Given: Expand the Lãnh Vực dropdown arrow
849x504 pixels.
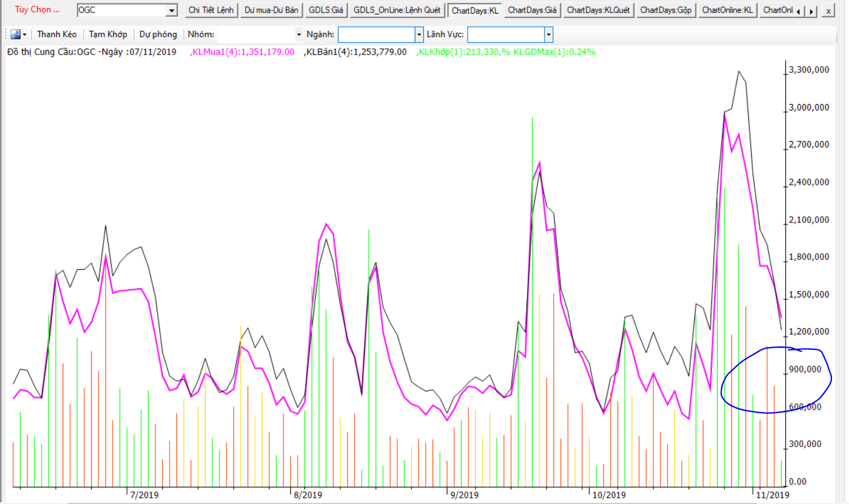Looking at the screenshot, I should [549, 35].
